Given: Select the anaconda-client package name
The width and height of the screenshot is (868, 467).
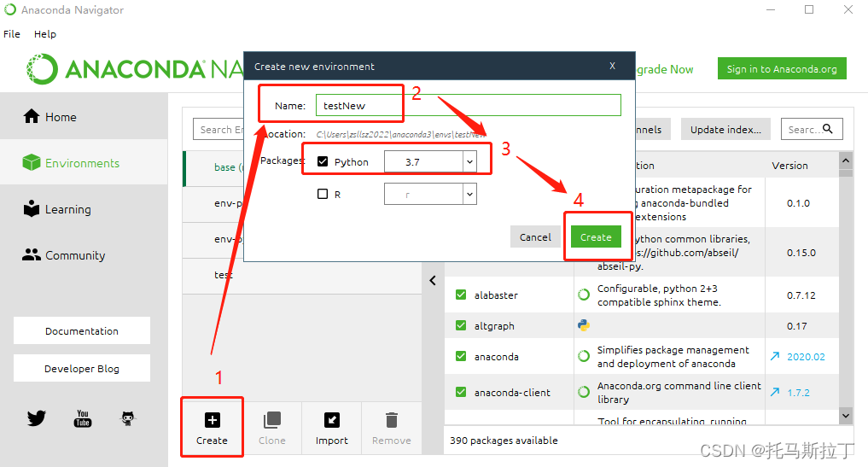Looking at the screenshot, I should [512, 392].
